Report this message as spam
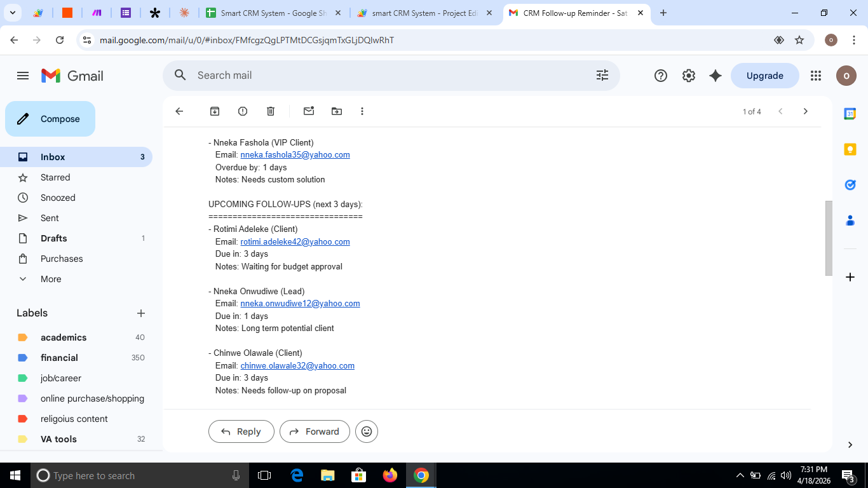 tap(243, 111)
